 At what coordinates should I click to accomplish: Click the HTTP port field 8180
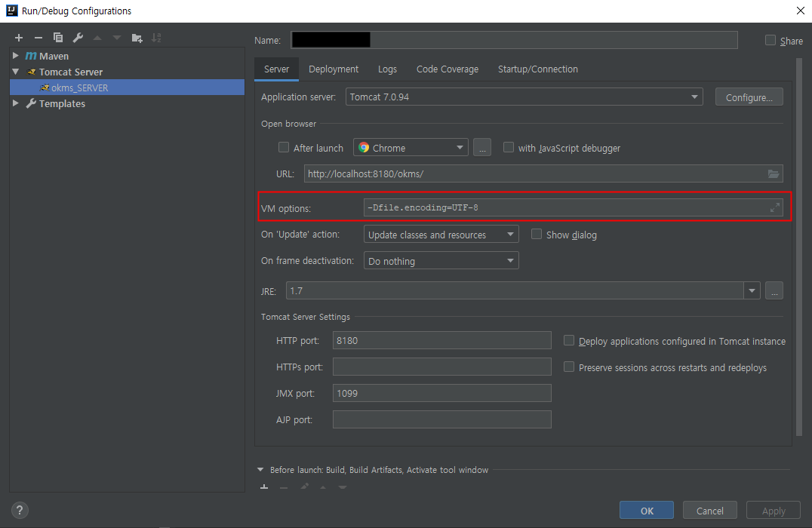point(441,341)
